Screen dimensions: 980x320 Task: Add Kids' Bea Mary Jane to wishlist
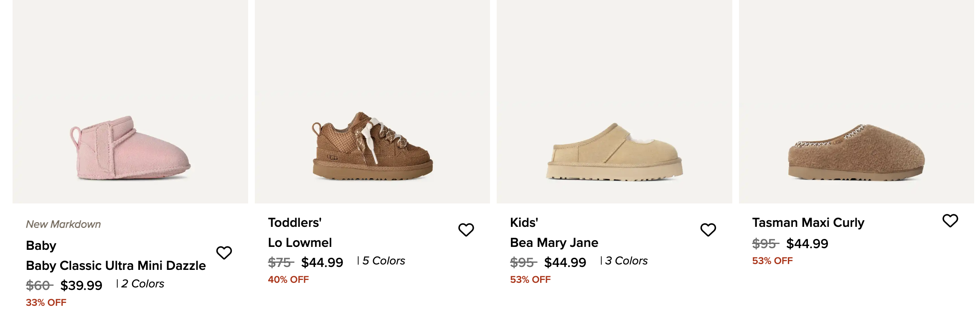point(708,229)
